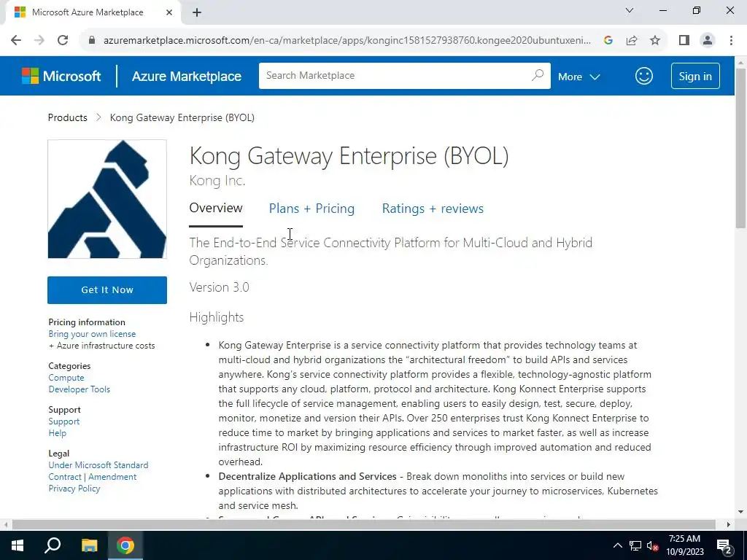This screenshot has height=560, width=747.
Task: Go to the Azure Marketplace home link
Action: (x=186, y=76)
